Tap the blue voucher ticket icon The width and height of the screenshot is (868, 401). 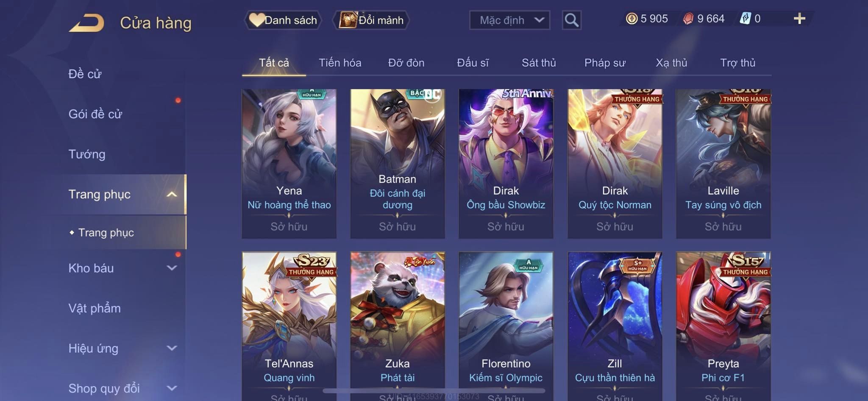[745, 19]
